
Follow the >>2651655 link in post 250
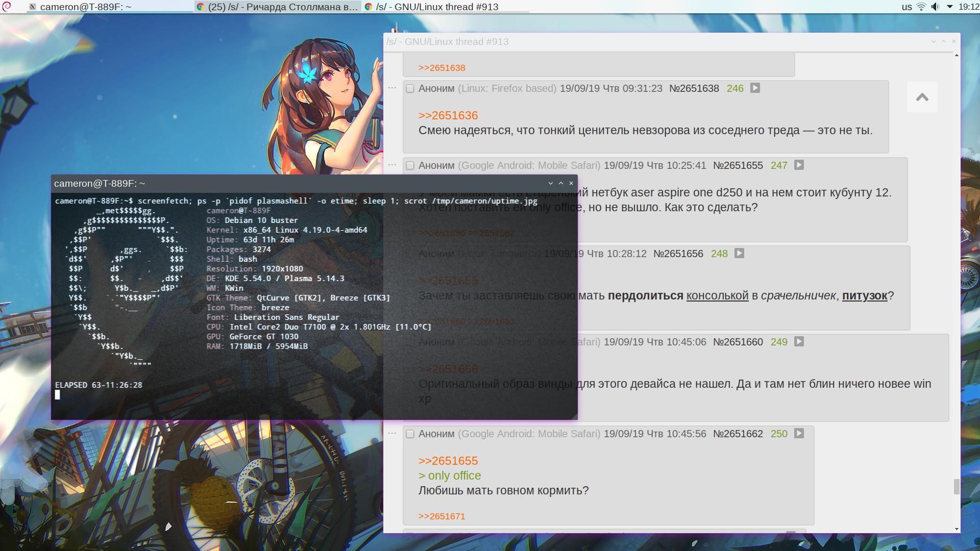448,461
